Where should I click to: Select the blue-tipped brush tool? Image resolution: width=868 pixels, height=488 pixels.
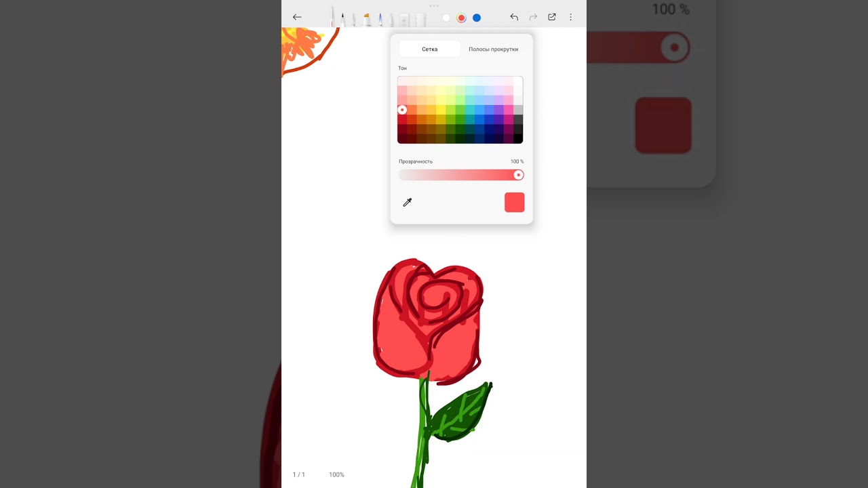tap(380, 19)
